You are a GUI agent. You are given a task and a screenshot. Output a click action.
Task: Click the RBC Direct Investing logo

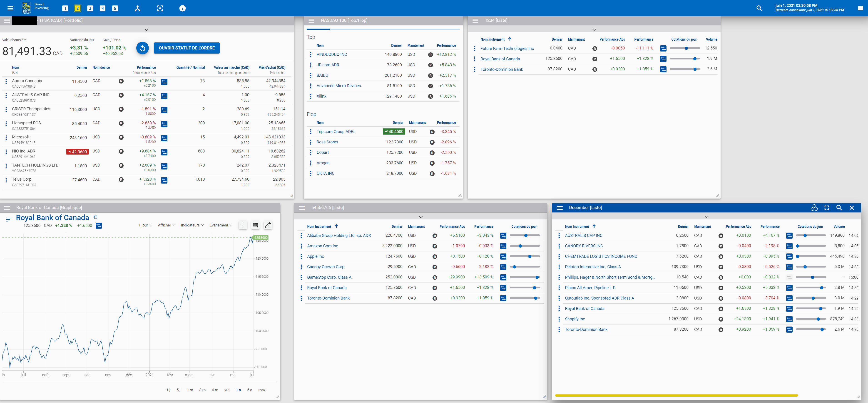coord(35,7)
